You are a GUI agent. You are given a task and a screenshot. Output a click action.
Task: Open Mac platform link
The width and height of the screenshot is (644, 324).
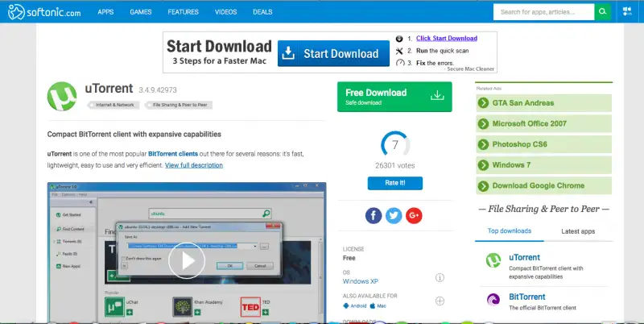[x=378, y=306]
